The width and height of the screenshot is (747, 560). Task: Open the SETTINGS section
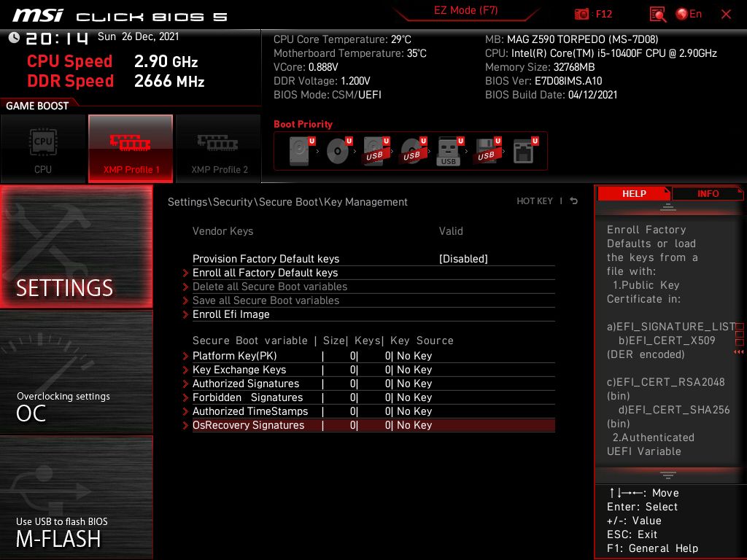click(76, 246)
